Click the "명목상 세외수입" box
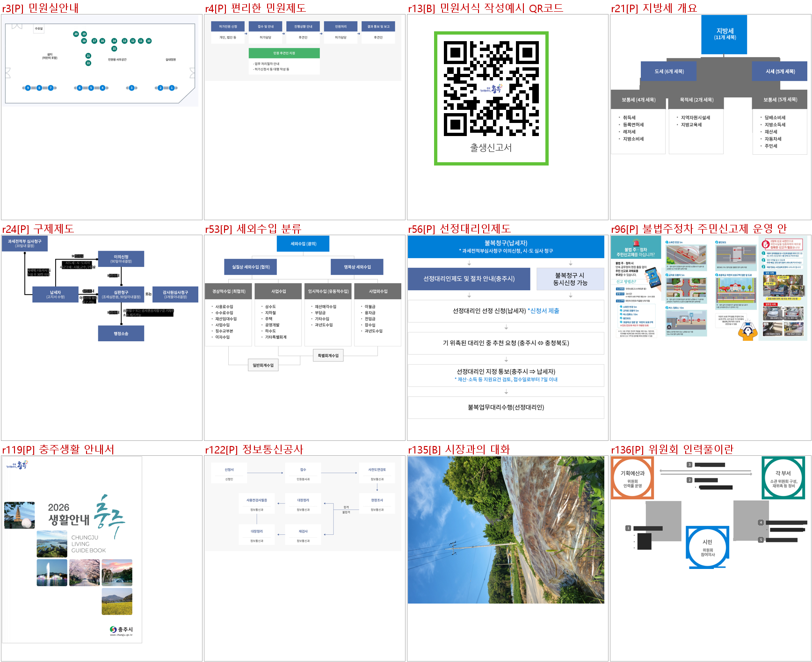The height and width of the screenshot is (662, 812). (x=357, y=267)
